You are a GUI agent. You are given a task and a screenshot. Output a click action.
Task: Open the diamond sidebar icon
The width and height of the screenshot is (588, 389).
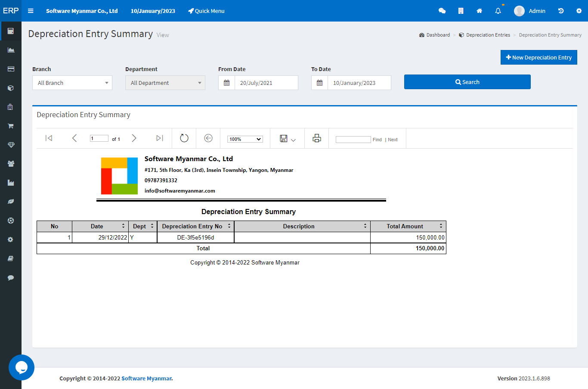pyautogui.click(x=11, y=145)
